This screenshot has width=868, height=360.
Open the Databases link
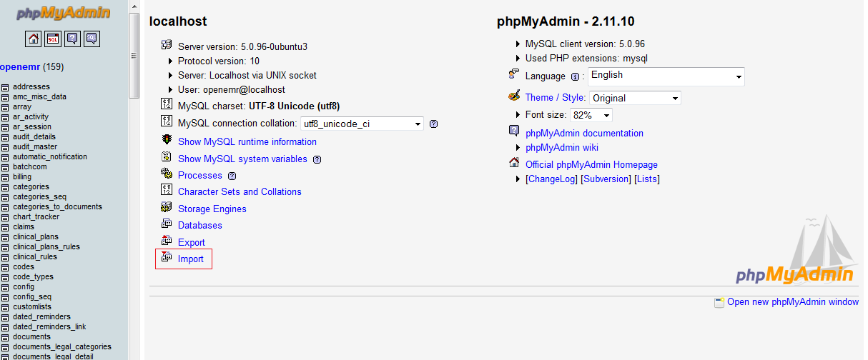click(200, 225)
